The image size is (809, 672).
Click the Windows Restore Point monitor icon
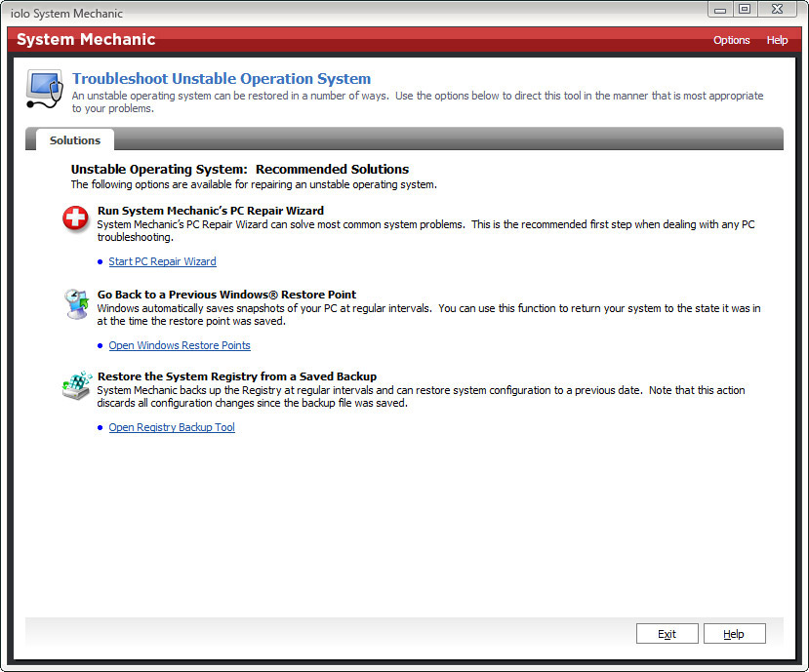[x=77, y=303]
